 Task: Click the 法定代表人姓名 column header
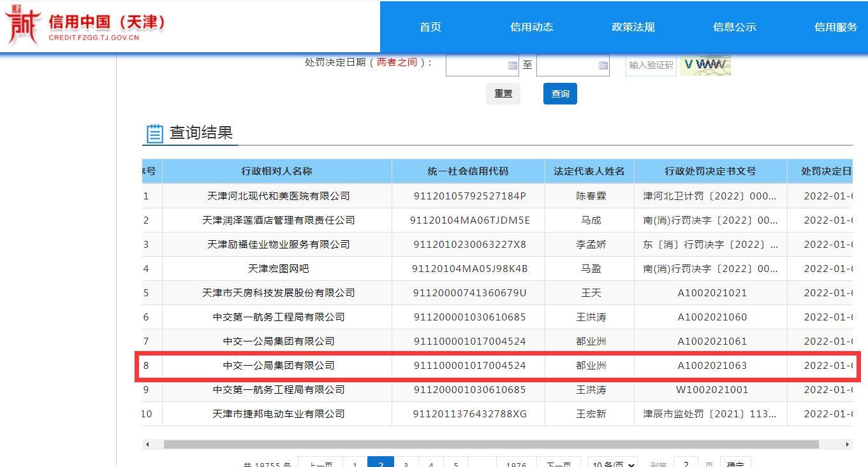pos(589,171)
